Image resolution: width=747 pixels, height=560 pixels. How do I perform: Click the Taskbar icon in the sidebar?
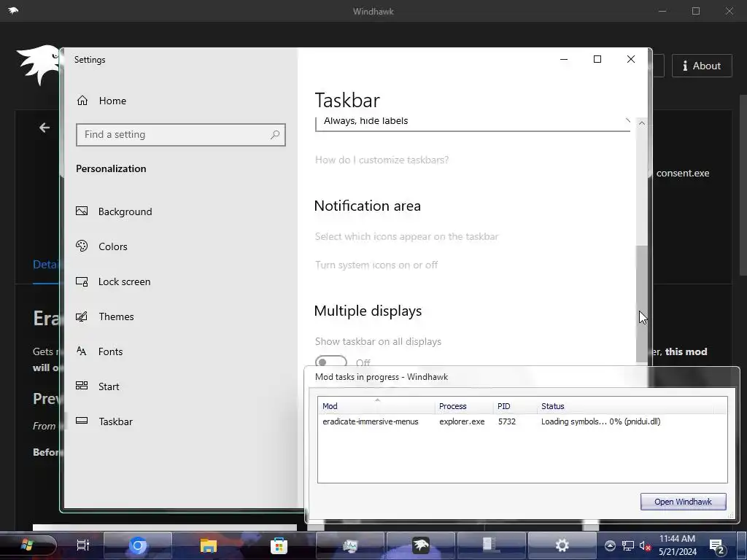(82, 421)
